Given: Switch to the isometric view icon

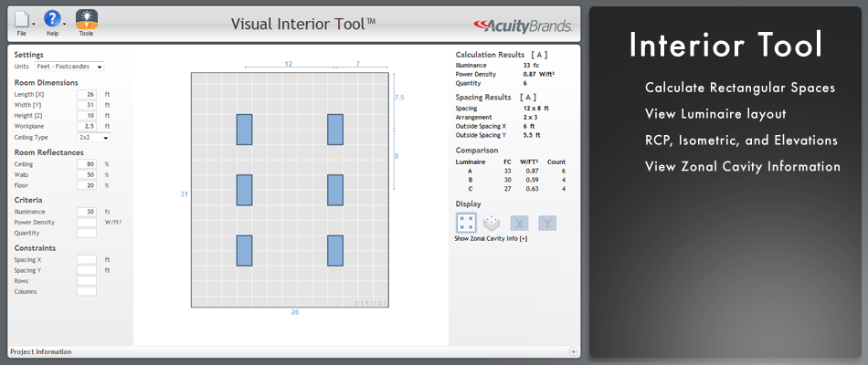Looking at the screenshot, I should (x=492, y=223).
